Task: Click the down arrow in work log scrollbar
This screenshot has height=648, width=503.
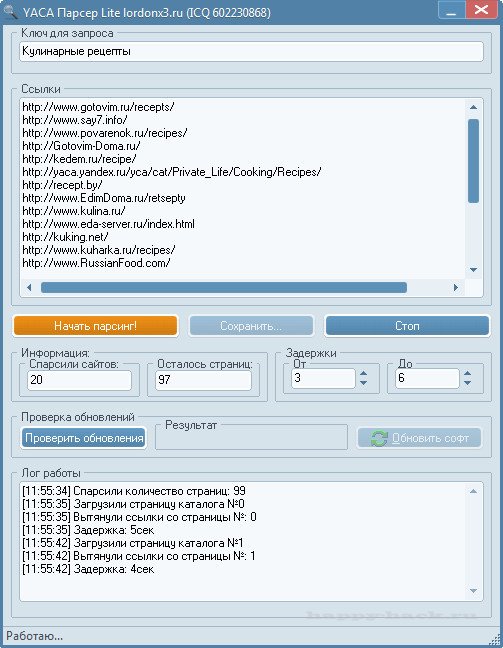Action: [x=474, y=591]
